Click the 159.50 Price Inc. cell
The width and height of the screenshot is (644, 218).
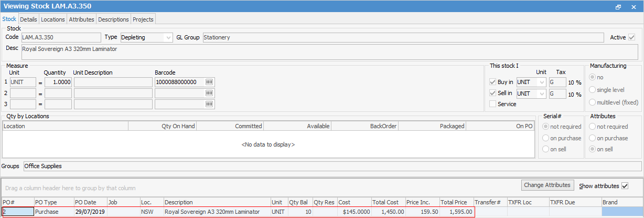click(422, 212)
